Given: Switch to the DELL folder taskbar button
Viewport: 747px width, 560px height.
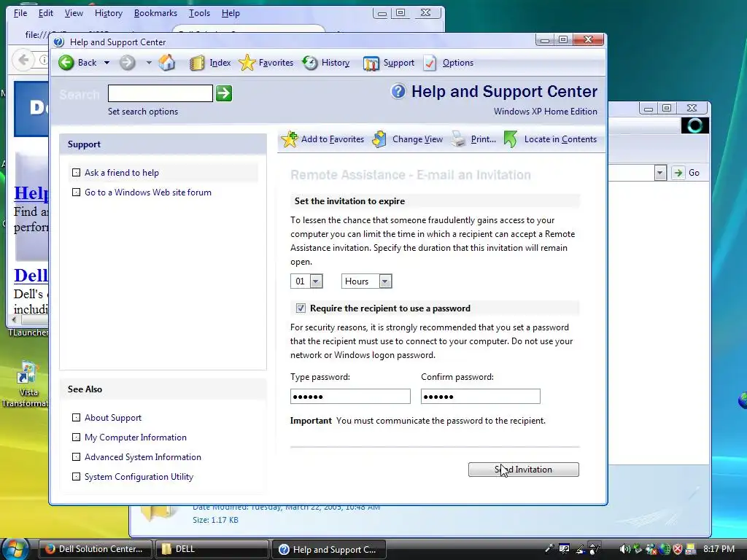Looking at the screenshot, I should click(x=212, y=549).
